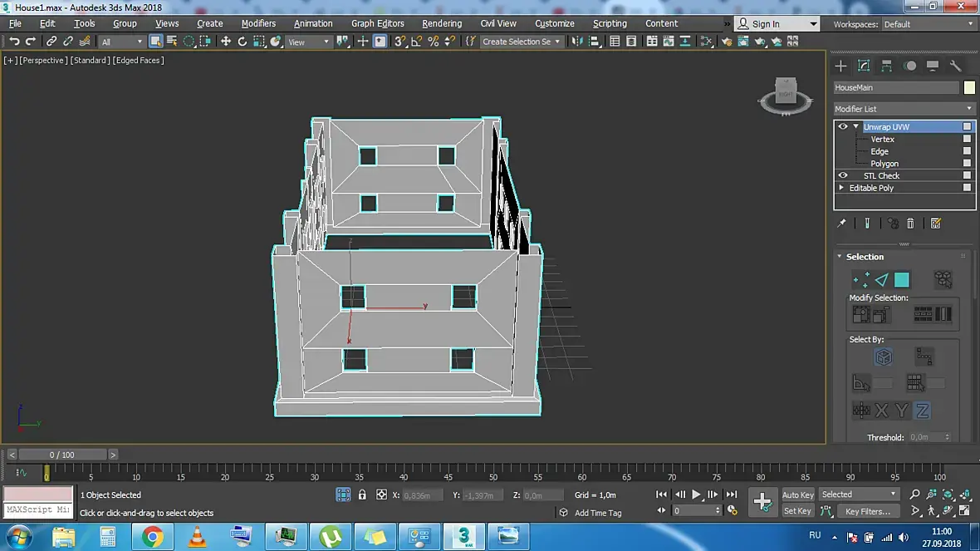980x551 pixels.
Task: Open the Modifier List dropdown
Action: [904, 109]
